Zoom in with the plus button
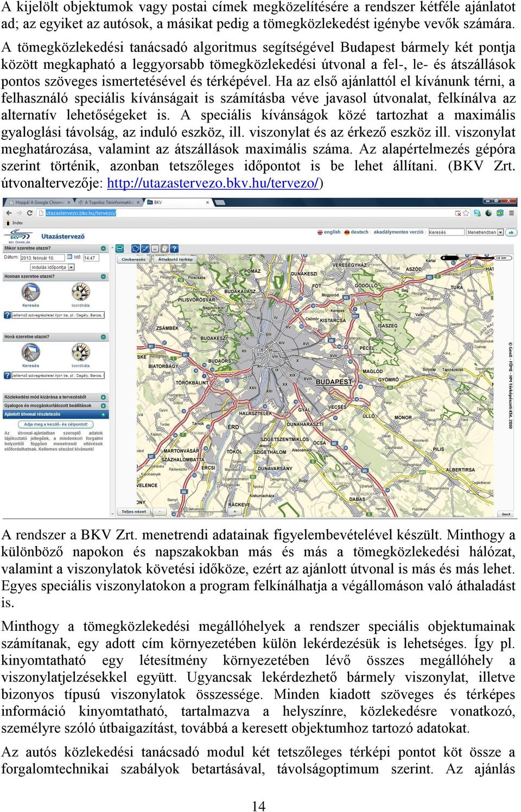Image resolution: width=521 pixels, height=812 pixels. (234, 512)
